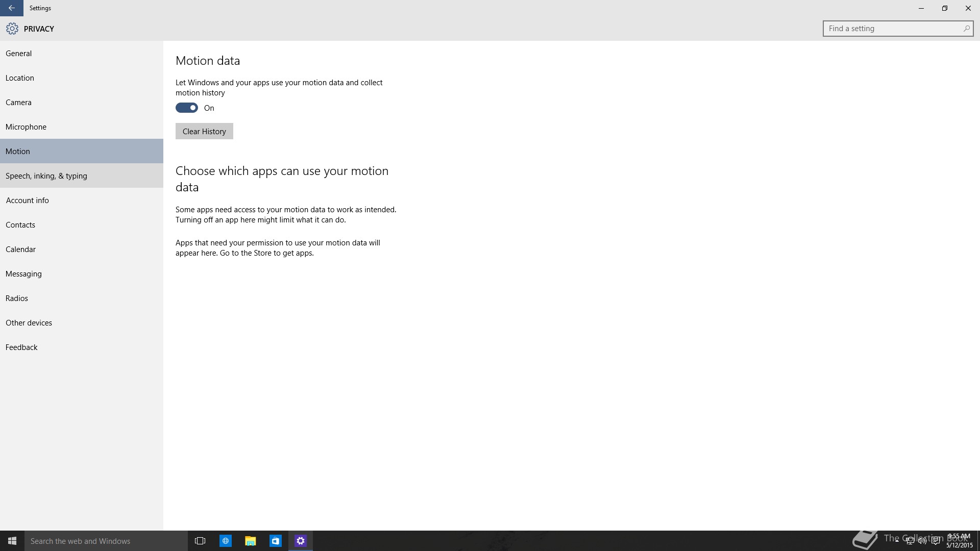Click the 'Motion data' heading
Screen dimensions: 980x551
point(208,60)
